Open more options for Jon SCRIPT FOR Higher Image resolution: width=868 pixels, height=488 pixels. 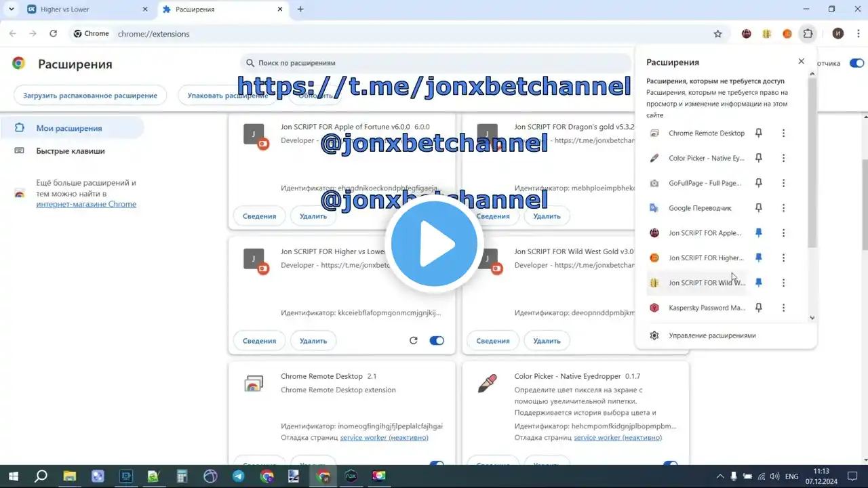pyautogui.click(x=783, y=258)
